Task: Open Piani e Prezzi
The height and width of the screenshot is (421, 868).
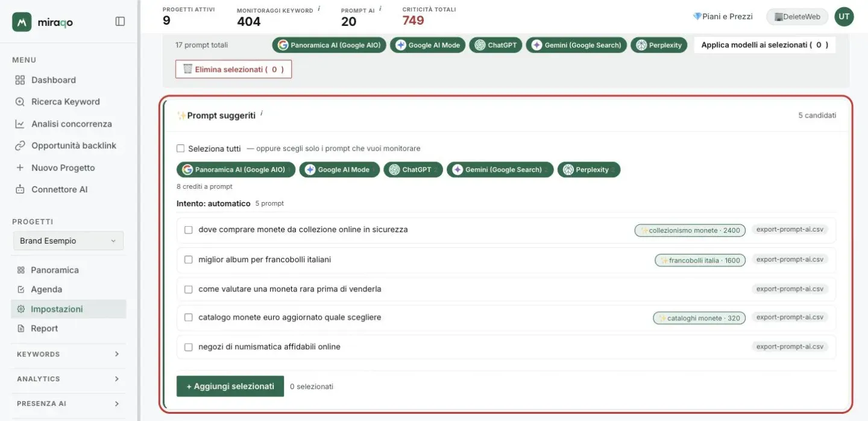Action: tap(723, 16)
